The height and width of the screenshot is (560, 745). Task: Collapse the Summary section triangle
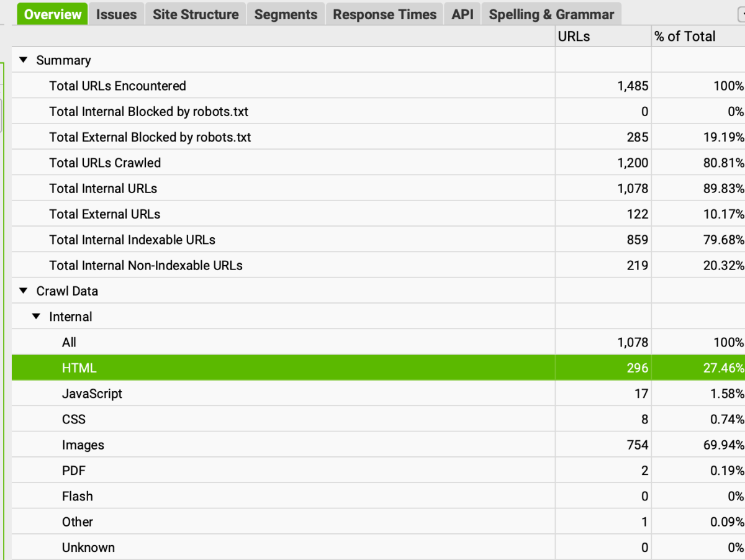(x=24, y=60)
